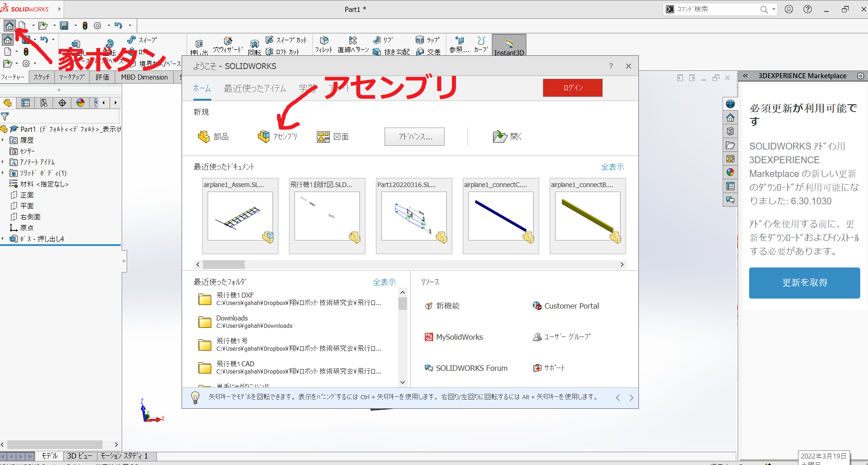Toggle Instant3D mode
Screen dimensions: 868x465
coord(509,46)
